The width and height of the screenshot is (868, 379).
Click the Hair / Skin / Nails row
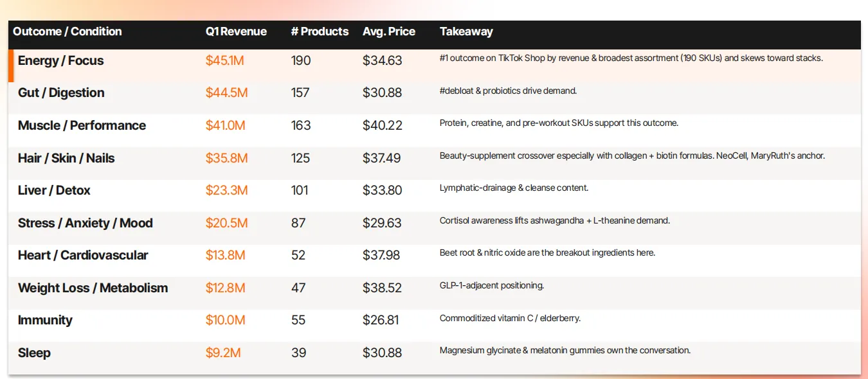tap(435, 158)
